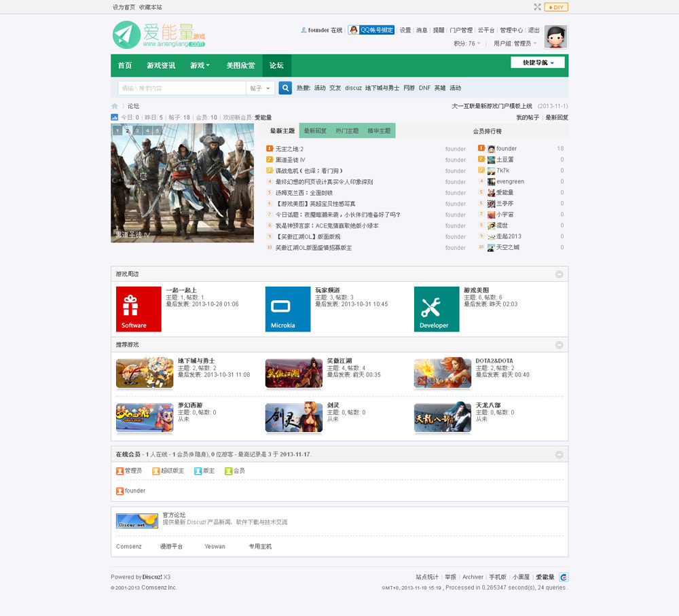Click founder's avatar in member ranking
Image resolution: width=679 pixels, height=616 pixels.
coord(491,149)
